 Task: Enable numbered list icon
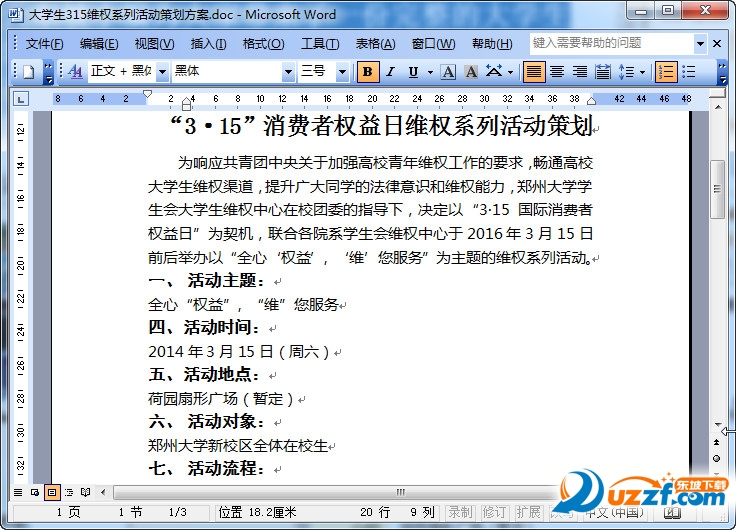[x=666, y=72]
